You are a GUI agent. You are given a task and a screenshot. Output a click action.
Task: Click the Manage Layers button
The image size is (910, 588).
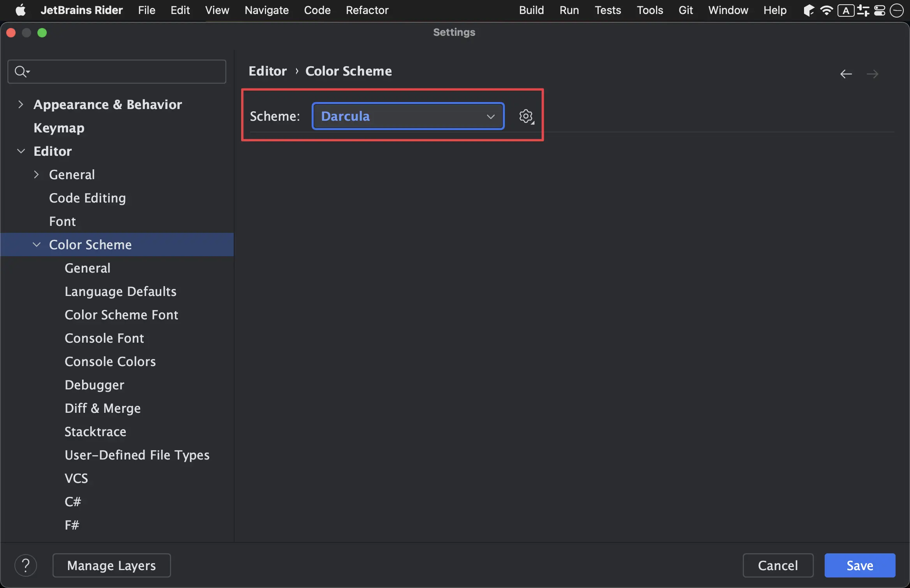(111, 565)
